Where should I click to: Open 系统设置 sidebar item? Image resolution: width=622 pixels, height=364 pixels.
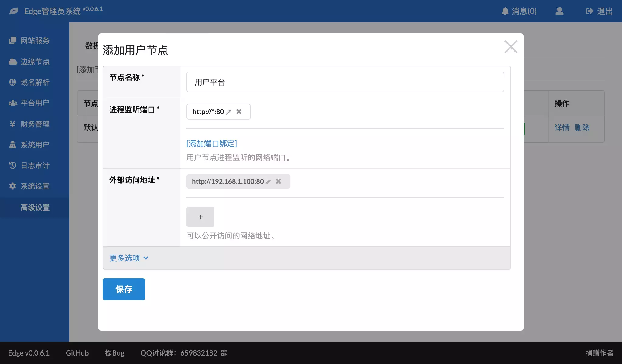pyautogui.click(x=35, y=186)
